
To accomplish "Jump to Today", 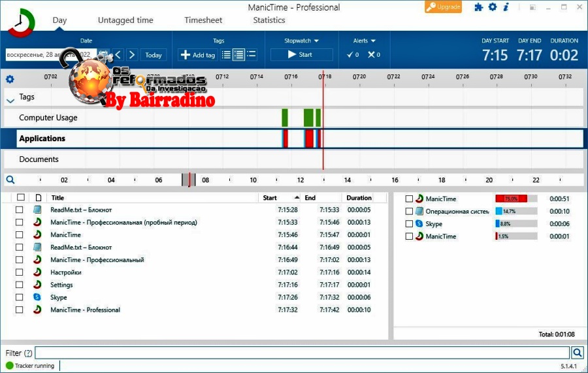I will [x=154, y=55].
